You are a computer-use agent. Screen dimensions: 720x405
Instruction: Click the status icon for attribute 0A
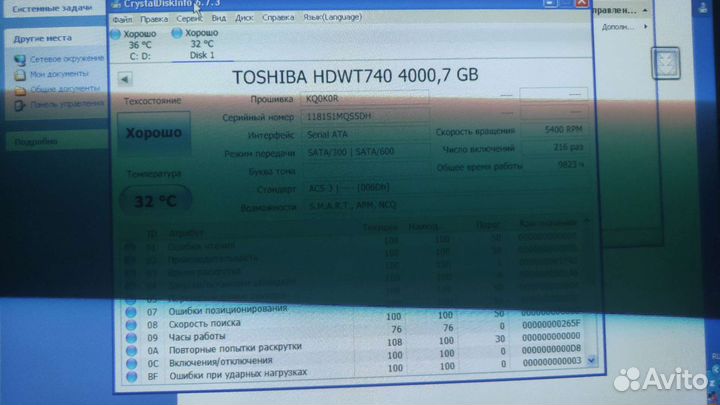pyautogui.click(x=131, y=351)
